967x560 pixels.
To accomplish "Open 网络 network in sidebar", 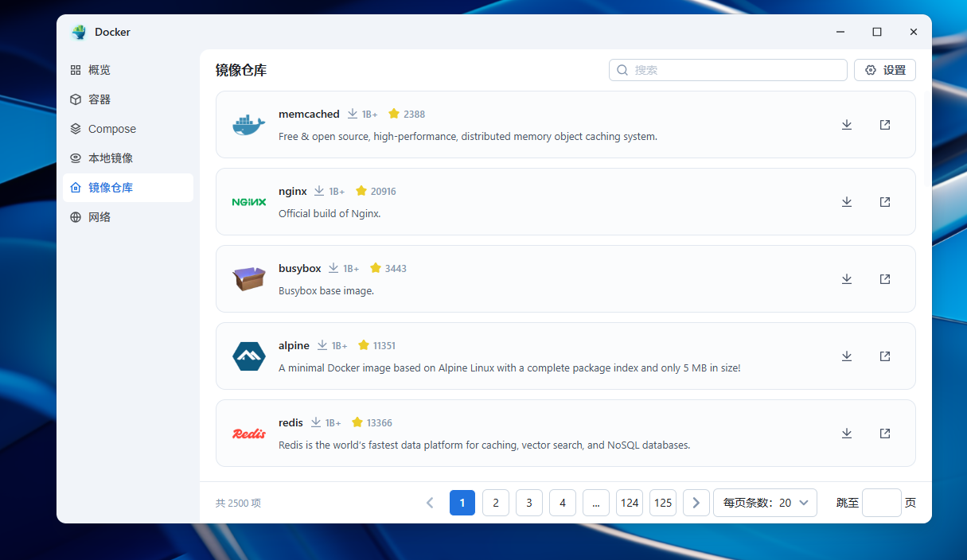I will point(128,217).
